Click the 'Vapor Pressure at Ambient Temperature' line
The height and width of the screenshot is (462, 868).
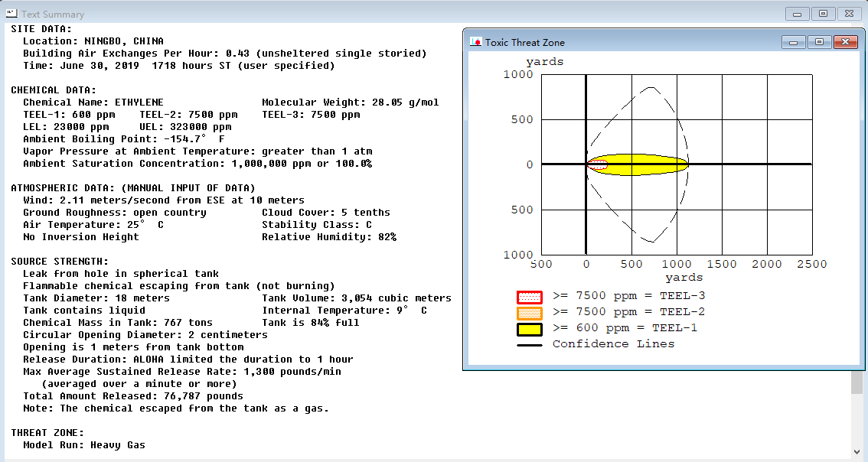pyautogui.click(x=197, y=151)
